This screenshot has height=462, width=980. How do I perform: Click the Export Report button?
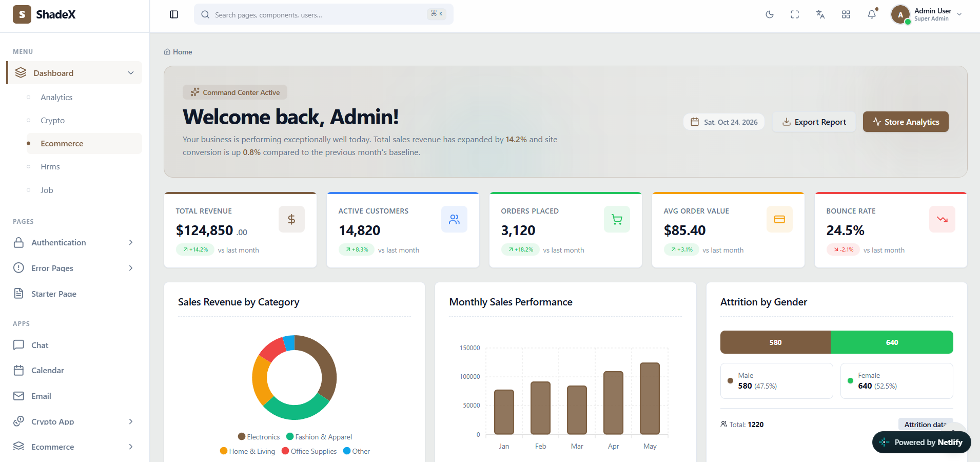point(814,122)
